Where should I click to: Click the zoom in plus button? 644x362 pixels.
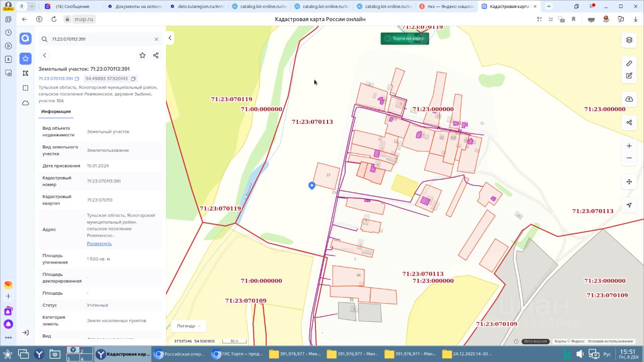(629, 146)
